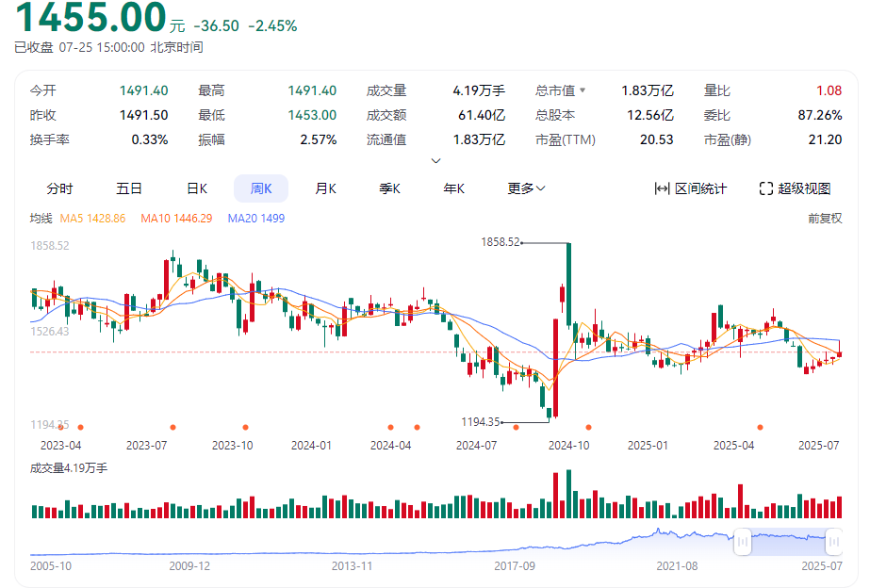Click the orange event dot near 2025-04
The image size is (870, 588).
(x=761, y=427)
